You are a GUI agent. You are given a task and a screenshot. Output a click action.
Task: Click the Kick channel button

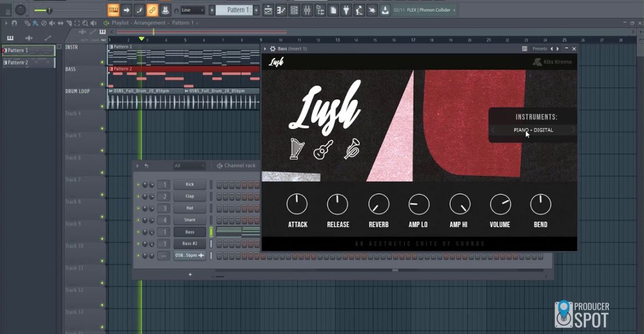click(190, 185)
